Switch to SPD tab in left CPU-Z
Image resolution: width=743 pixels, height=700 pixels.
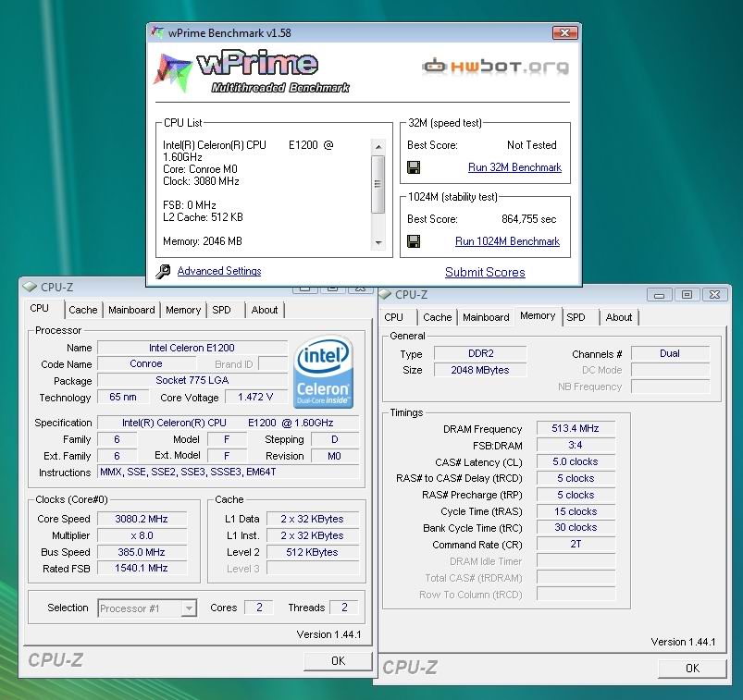[x=221, y=310]
